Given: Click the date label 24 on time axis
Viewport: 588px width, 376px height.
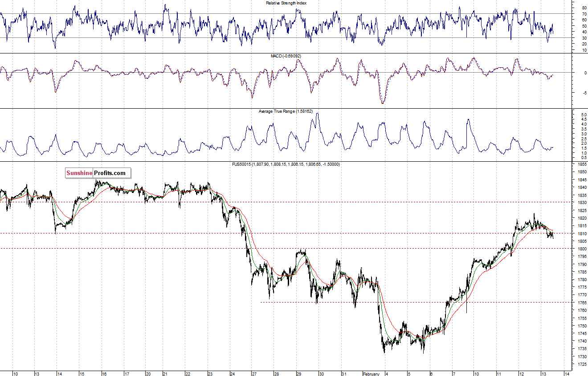Looking at the screenshot, I should coord(232,373).
